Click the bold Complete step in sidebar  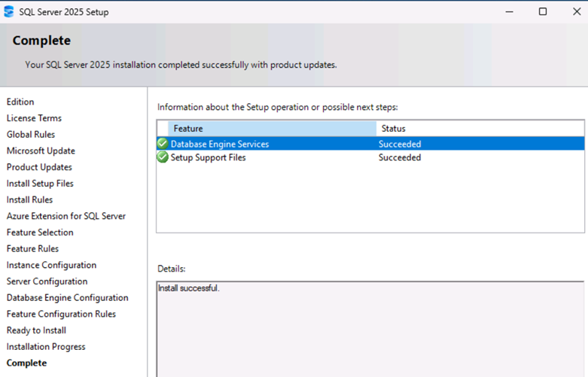pyautogui.click(x=26, y=363)
